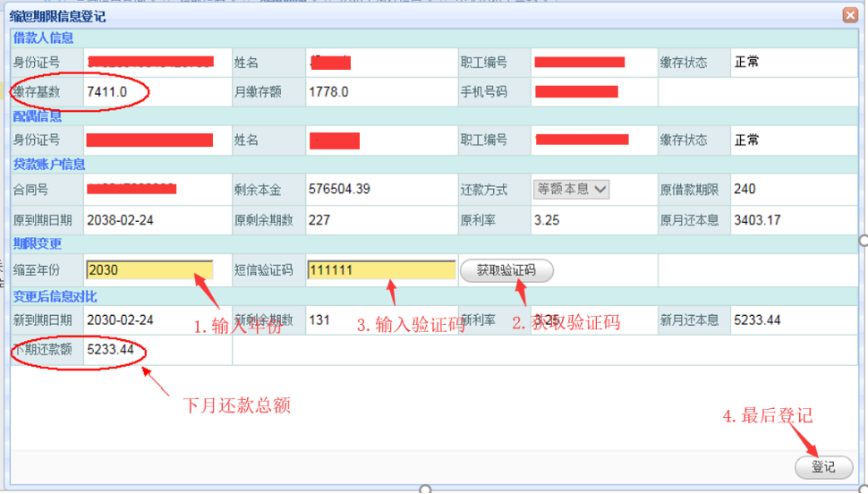
Task: Select the 原月还本息 value 3403.17
Action: click(x=757, y=220)
